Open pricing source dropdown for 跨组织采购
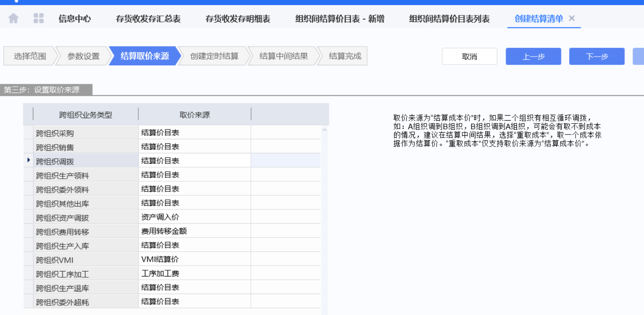644x315 pixels. [195, 133]
